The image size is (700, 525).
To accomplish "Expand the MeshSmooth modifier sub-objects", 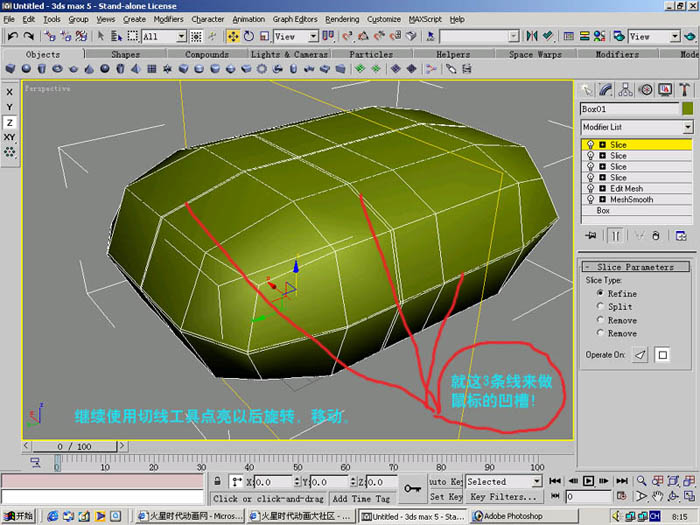I will [602, 200].
